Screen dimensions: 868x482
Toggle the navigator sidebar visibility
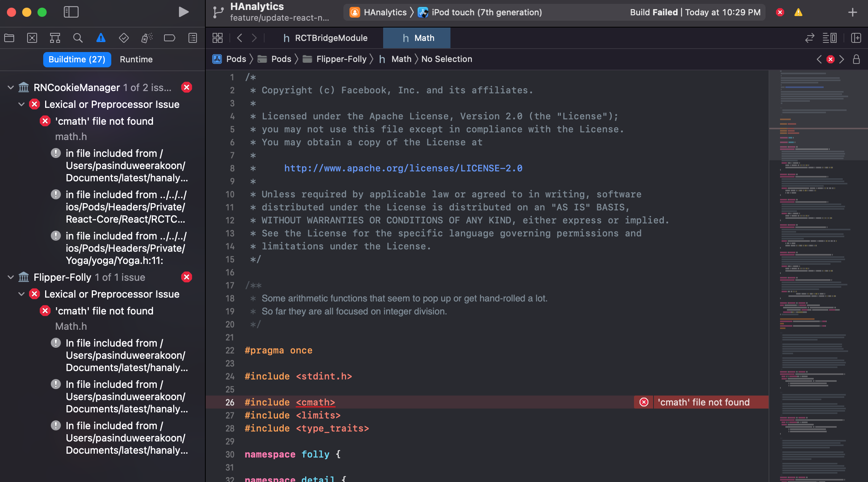point(71,12)
